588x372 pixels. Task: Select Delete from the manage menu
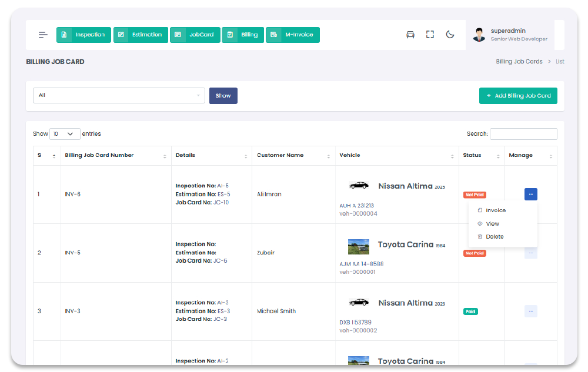click(x=495, y=237)
